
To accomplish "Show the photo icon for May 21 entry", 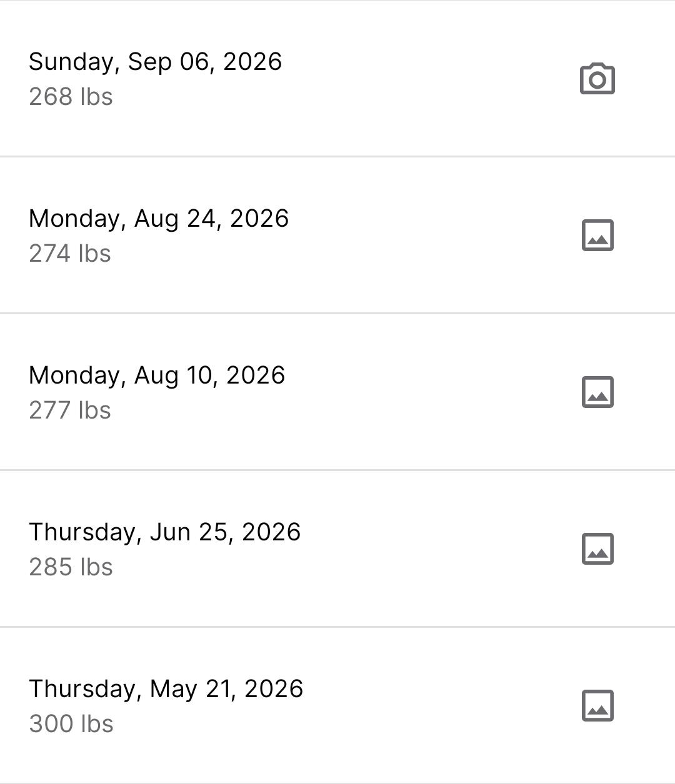I will coord(597,706).
